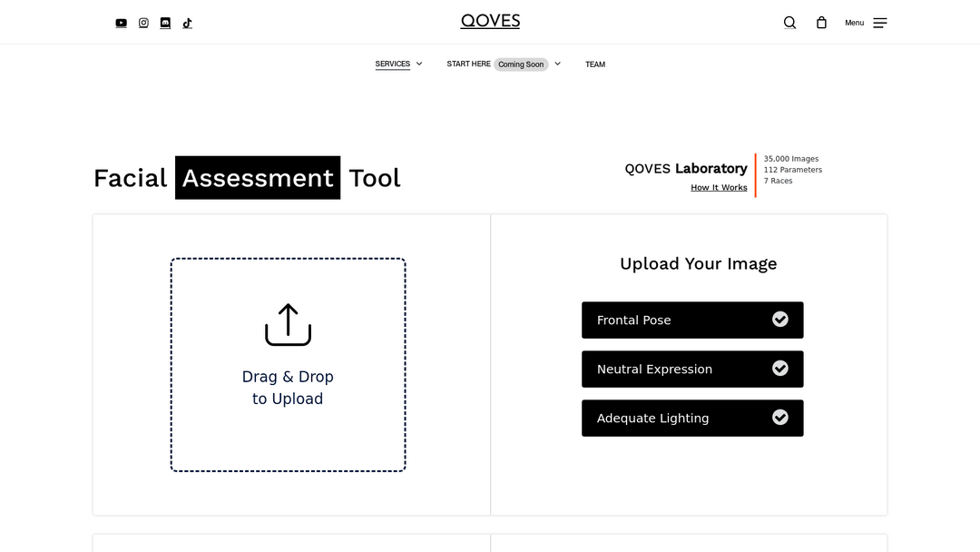Expand the SERVICES dropdown chevron
This screenshot has height=552, width=980.
click(x=419, y=64)
